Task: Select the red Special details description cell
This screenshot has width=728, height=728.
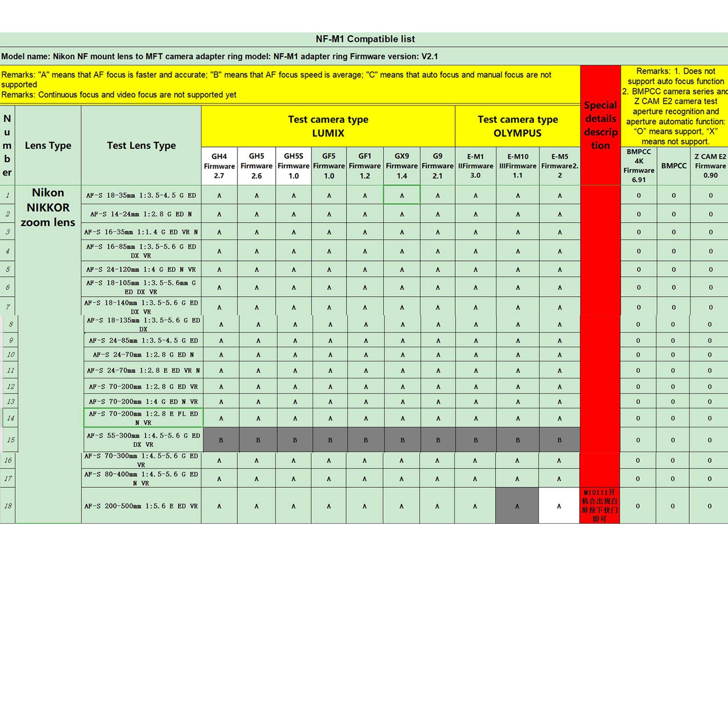Action: point(600,125)
